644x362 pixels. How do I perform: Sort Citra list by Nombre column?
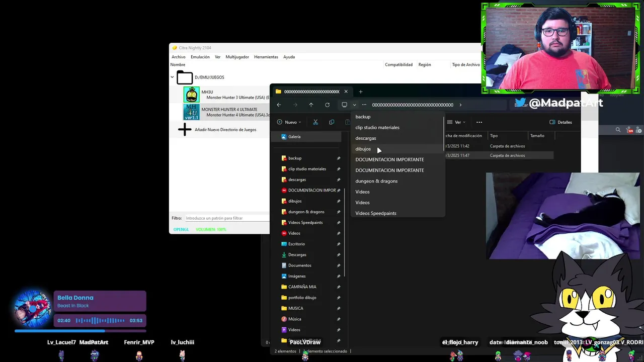click(178, 64)
